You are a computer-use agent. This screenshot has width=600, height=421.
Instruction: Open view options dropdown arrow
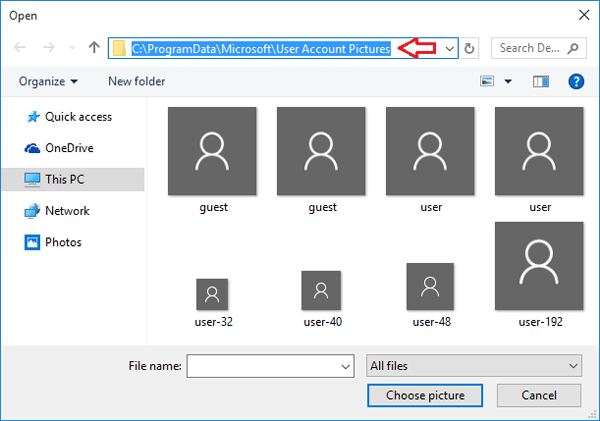point(508,81)
